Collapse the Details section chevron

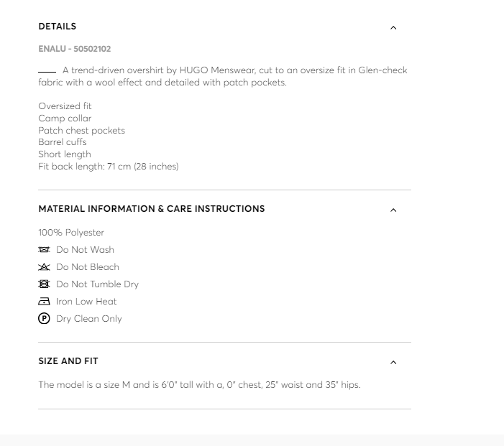pos(393,28)
